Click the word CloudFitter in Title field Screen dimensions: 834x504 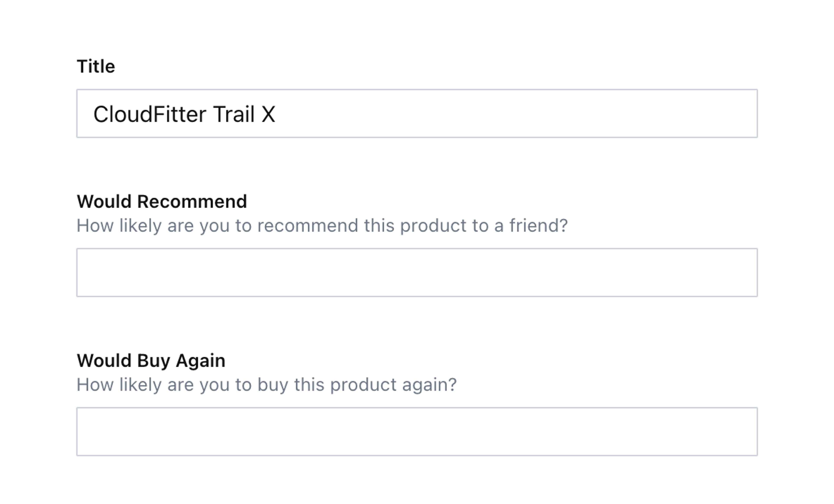(x=149, y=114)
